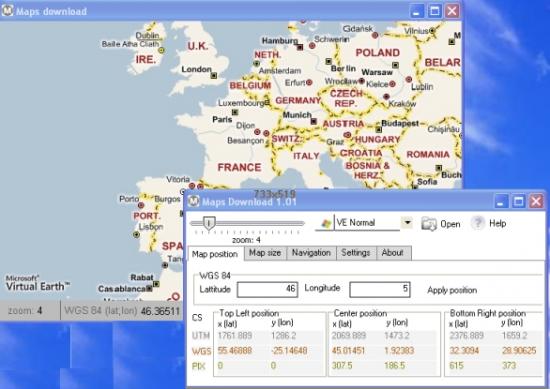Click the Help question mark icon

pyautogui.click(x=477, y=223)
